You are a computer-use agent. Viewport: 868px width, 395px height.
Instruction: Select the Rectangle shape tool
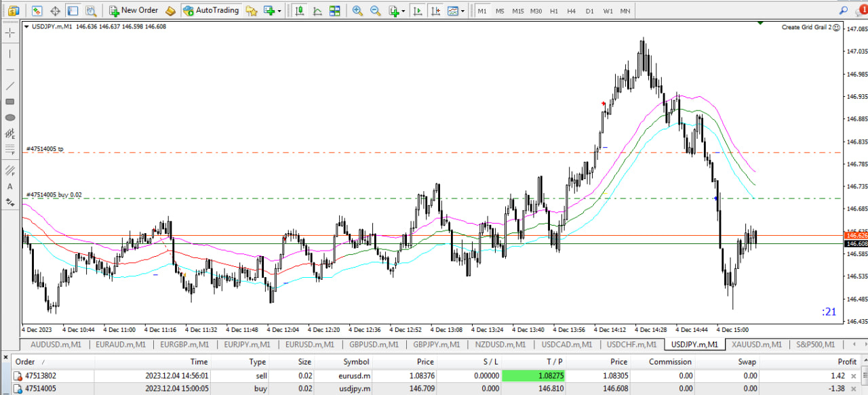point(10,102)
